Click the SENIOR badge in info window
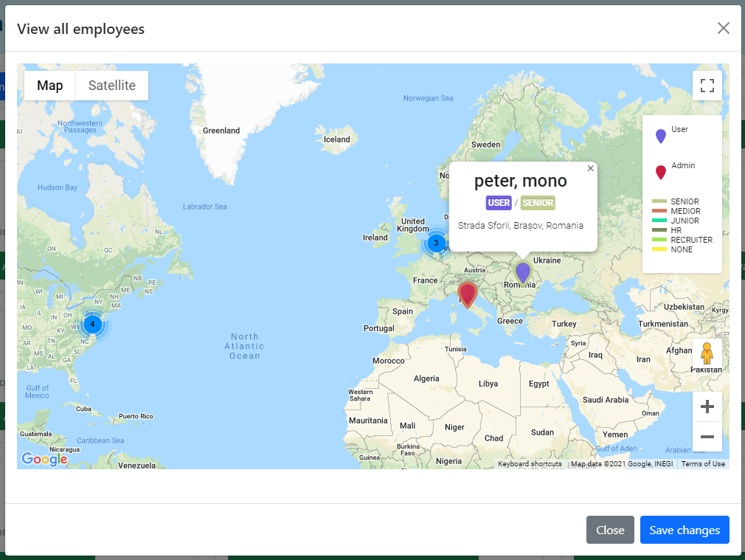745x560 pixels. [538, 203]
